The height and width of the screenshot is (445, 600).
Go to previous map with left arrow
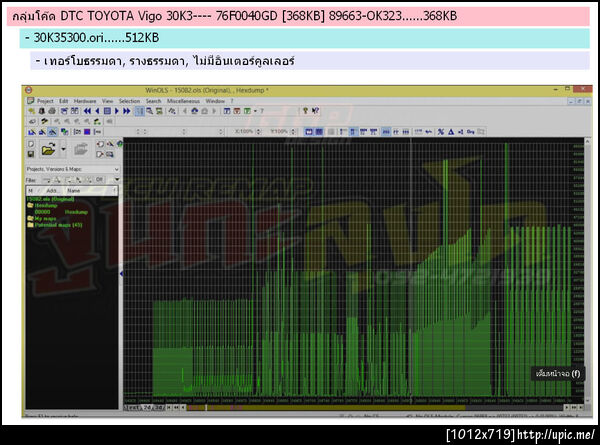[97, 111]
